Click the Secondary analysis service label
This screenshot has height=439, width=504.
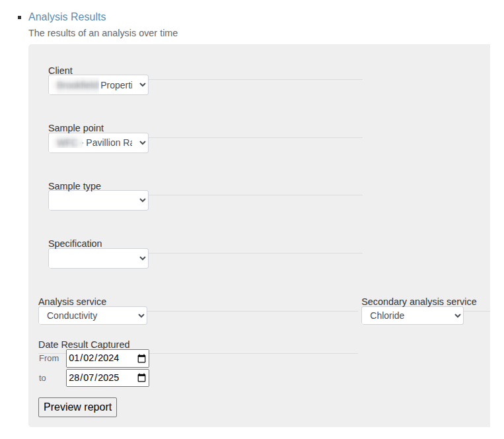[x=419, y=302]
